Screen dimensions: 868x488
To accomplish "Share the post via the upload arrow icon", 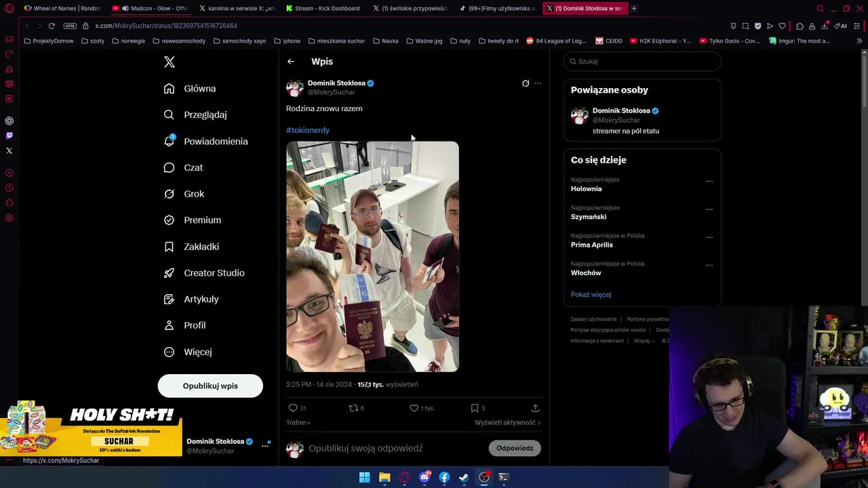I will pos(535,408).
